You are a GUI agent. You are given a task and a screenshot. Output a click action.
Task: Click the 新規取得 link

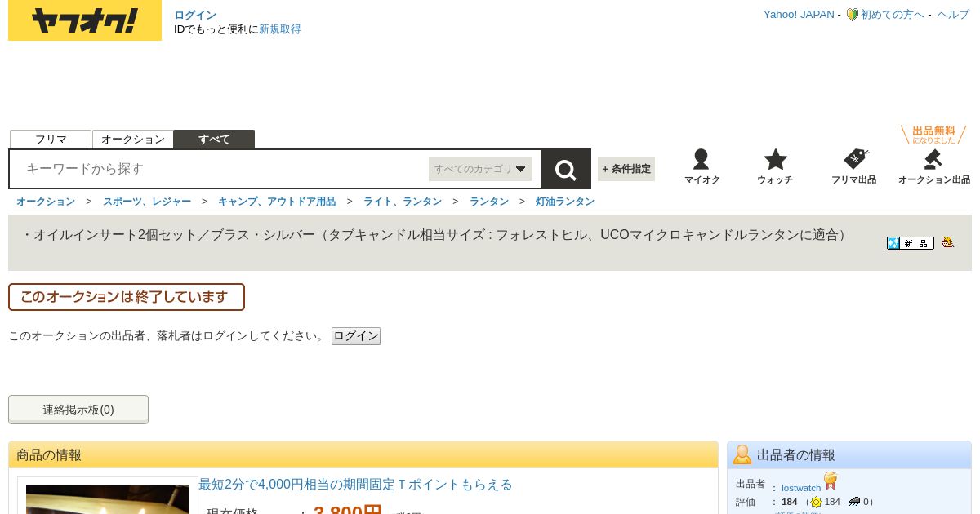[x=280, y=29]
